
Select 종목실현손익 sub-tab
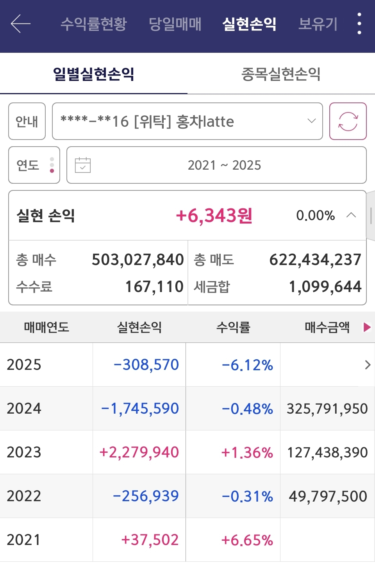click(281, 74)
